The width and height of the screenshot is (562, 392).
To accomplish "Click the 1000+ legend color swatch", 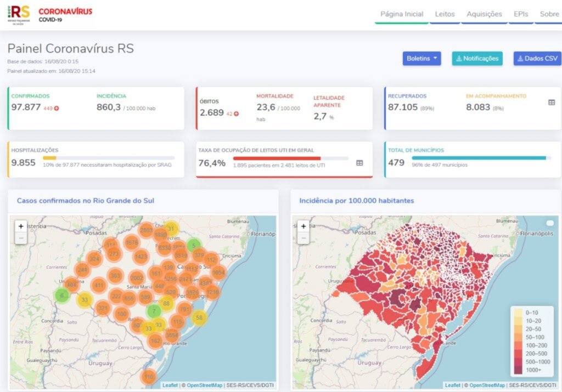I will [x=518, y=371].
